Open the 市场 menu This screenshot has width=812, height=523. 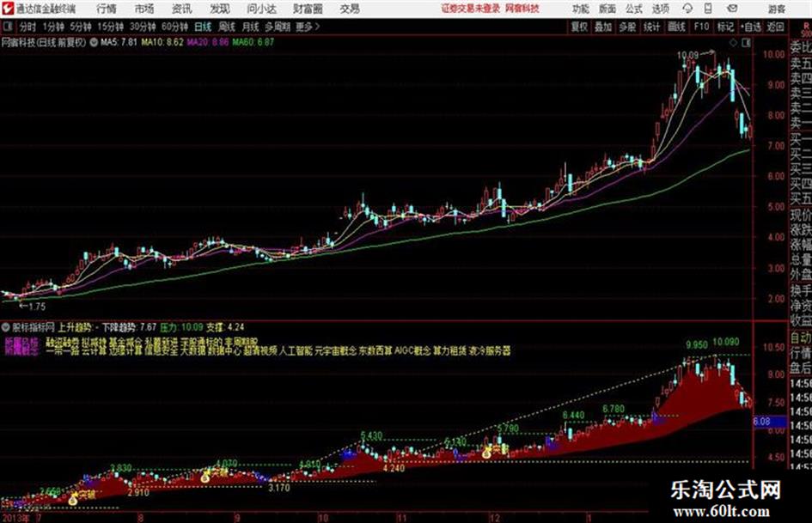click(x=144, y=9)
